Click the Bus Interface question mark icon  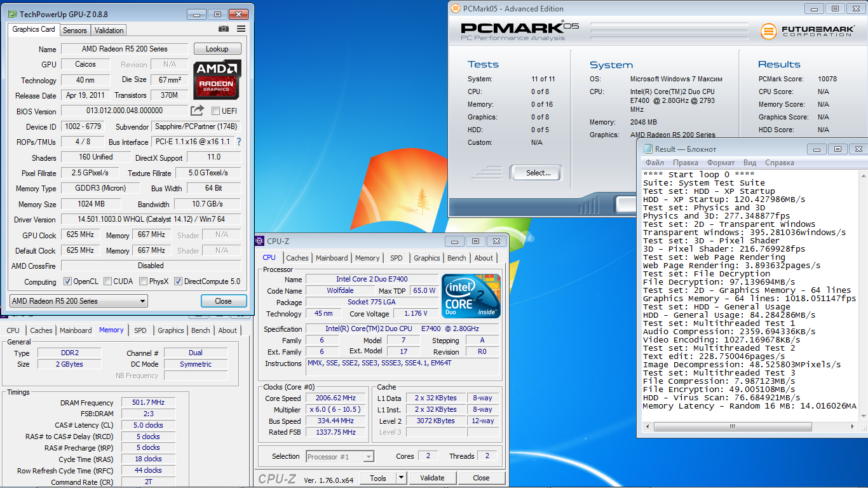pyautogui.click(x=239, y=142)
